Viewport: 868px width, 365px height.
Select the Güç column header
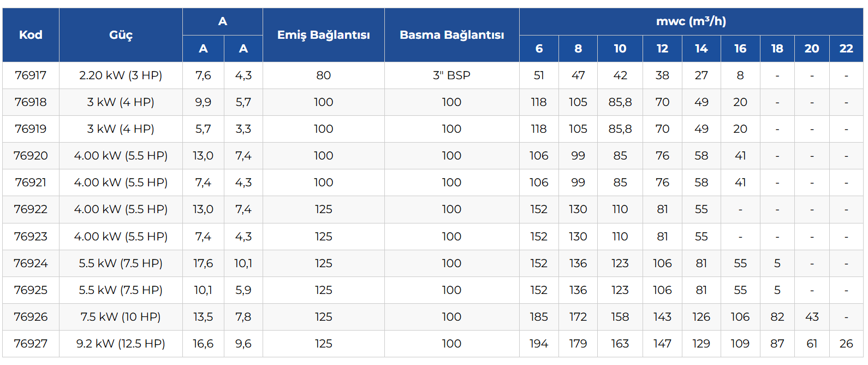pyautogui.click(x=121, y=35)
